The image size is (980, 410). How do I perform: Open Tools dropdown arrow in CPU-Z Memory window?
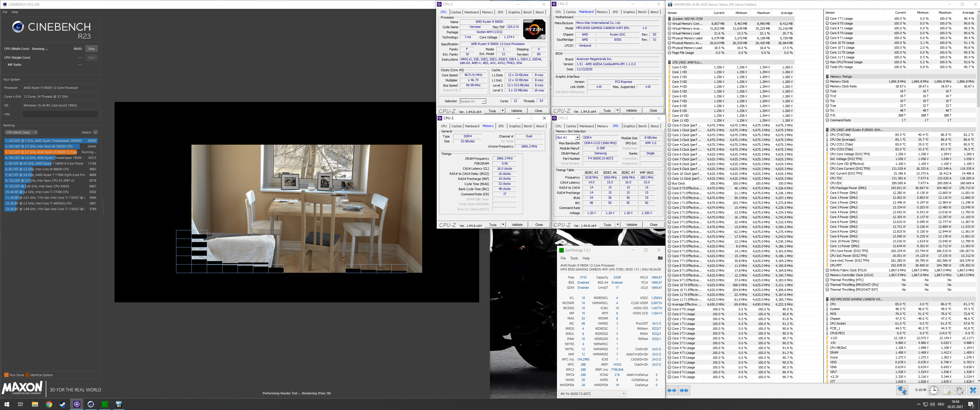tap(503, 225)
